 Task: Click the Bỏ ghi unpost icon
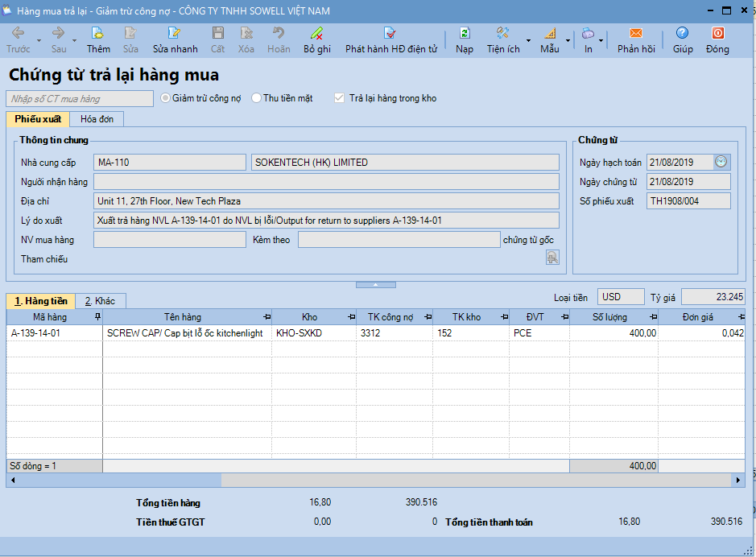[317, 34]
